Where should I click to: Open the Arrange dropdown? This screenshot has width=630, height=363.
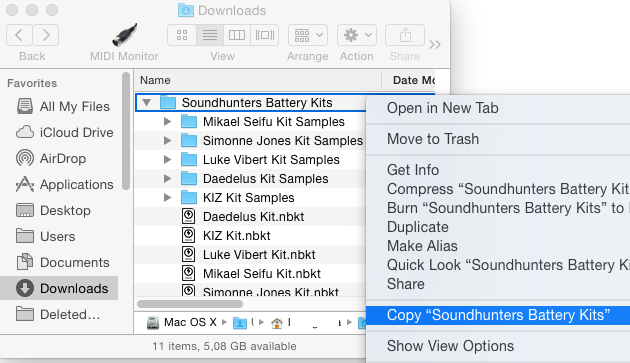(308, 35)
